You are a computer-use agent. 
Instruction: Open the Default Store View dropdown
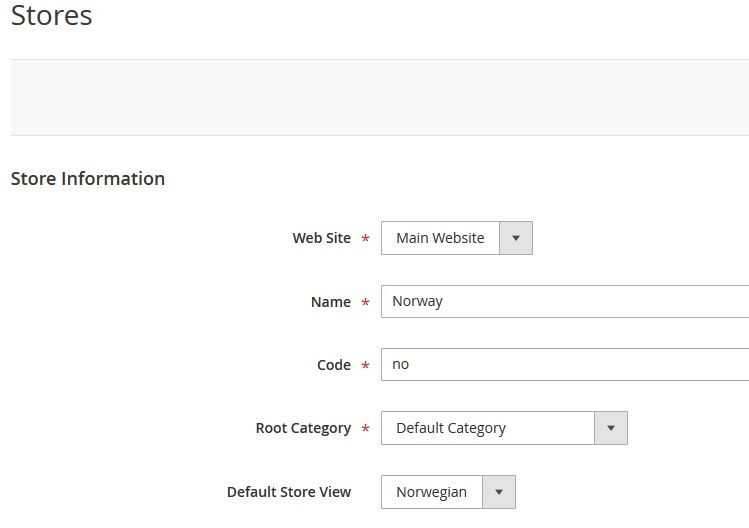point(432,492)
